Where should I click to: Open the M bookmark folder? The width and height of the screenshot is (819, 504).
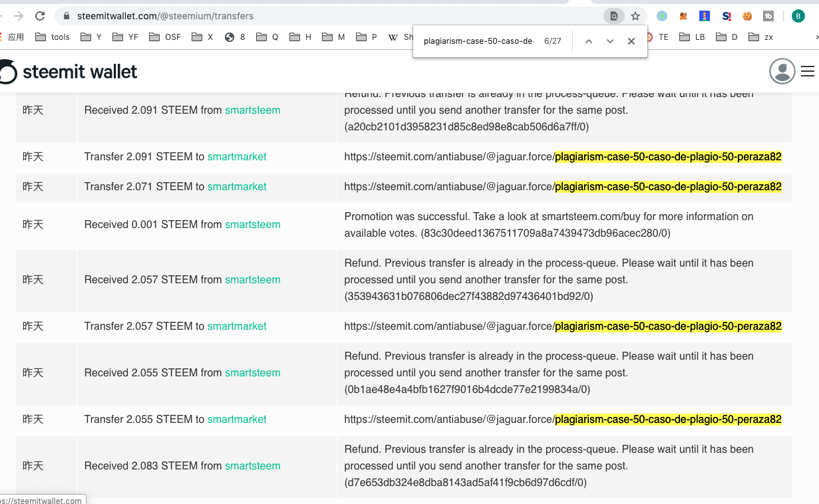[x=333, y=37]
